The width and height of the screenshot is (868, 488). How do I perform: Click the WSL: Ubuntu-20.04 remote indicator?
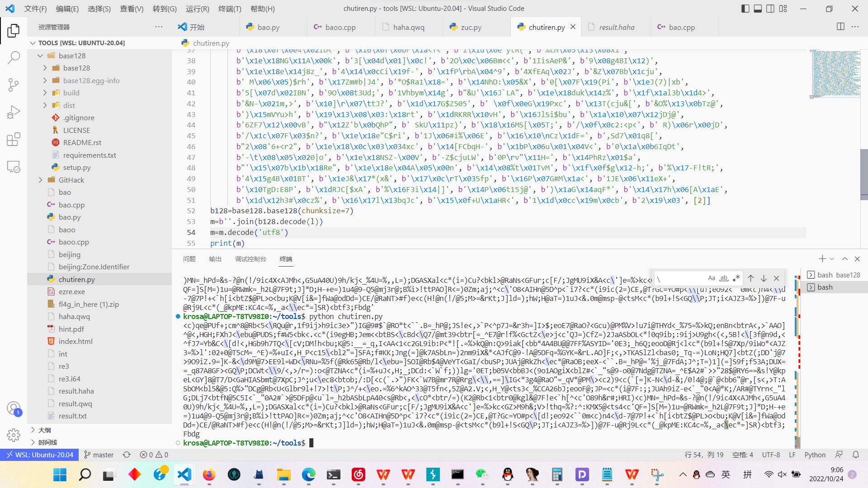click(x=39, y=455)
